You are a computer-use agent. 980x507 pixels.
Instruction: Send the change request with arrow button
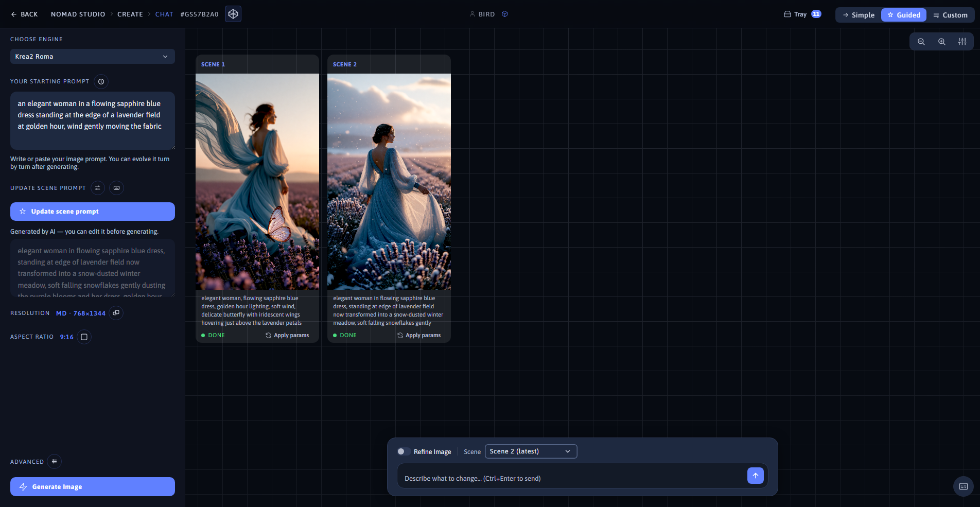click(756, 476)
